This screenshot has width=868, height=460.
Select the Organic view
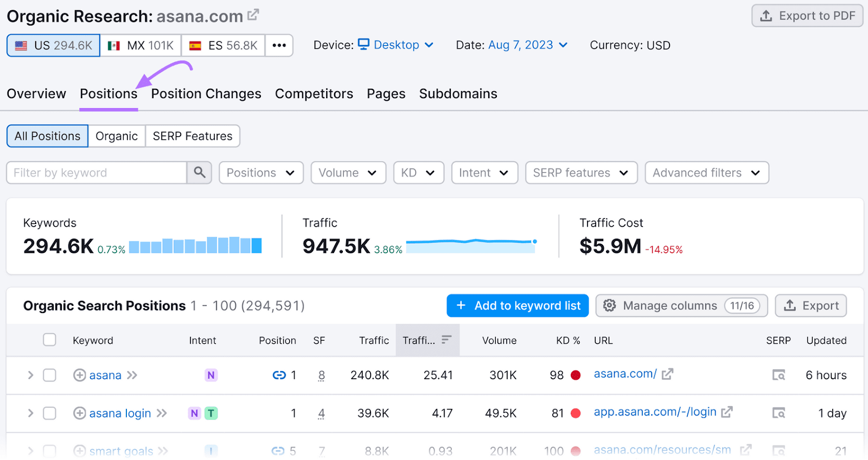tap(117, 136)
